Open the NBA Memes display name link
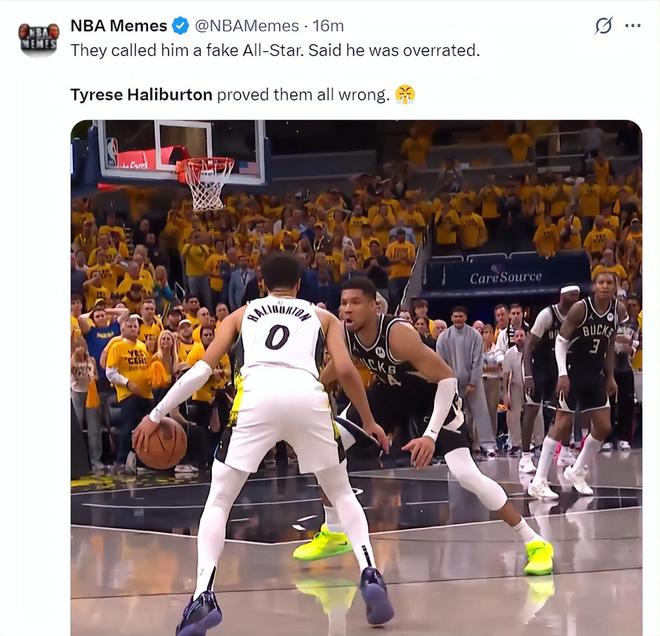This screenshot has width=660, height=636. click(119, 26)
